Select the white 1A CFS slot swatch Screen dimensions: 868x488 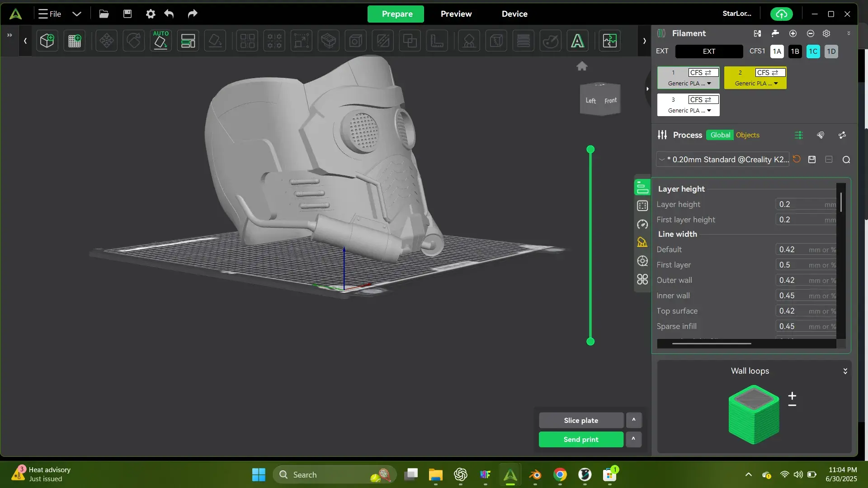pyautogui.click(x=777, y=52)
